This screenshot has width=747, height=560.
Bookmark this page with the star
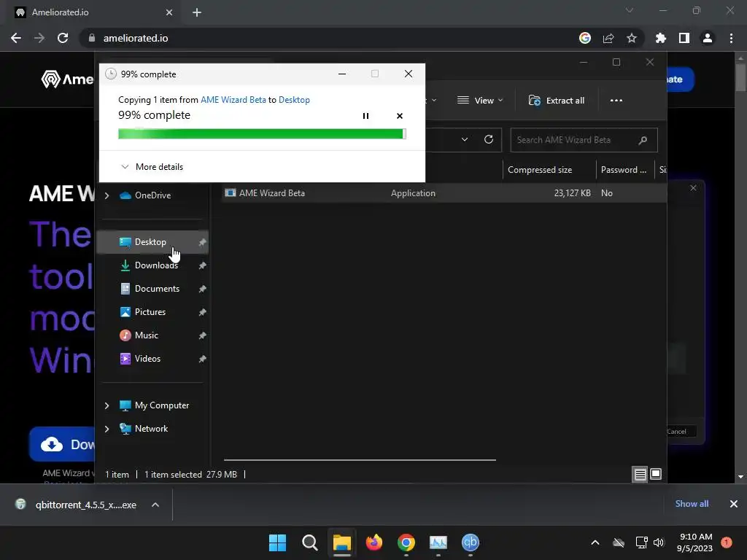coord(632,38)
